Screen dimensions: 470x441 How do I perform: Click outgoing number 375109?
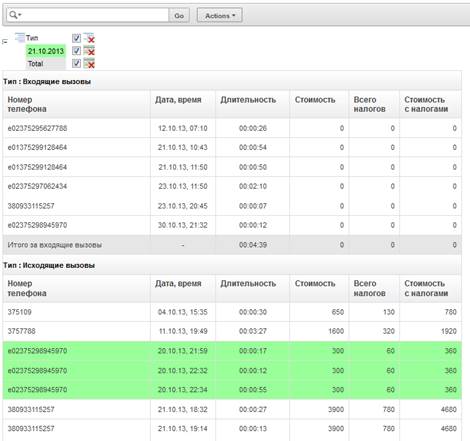click(x=20, y=312)
